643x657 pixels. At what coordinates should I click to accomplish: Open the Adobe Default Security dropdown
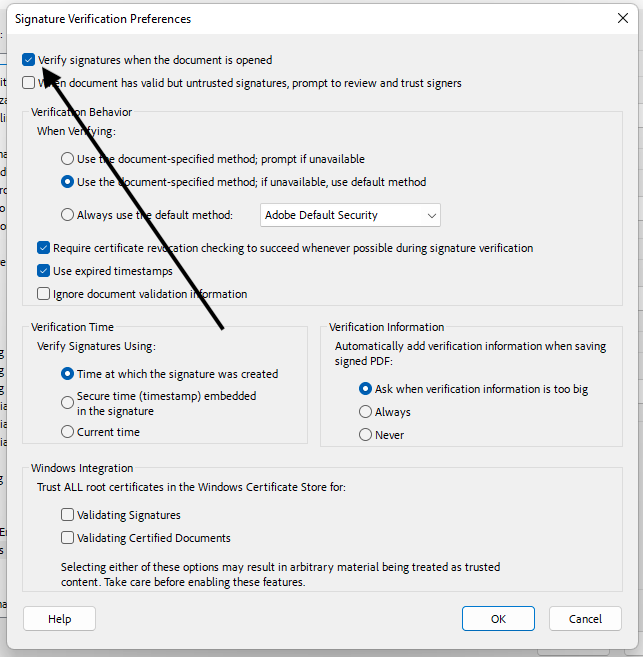point(350,215)
